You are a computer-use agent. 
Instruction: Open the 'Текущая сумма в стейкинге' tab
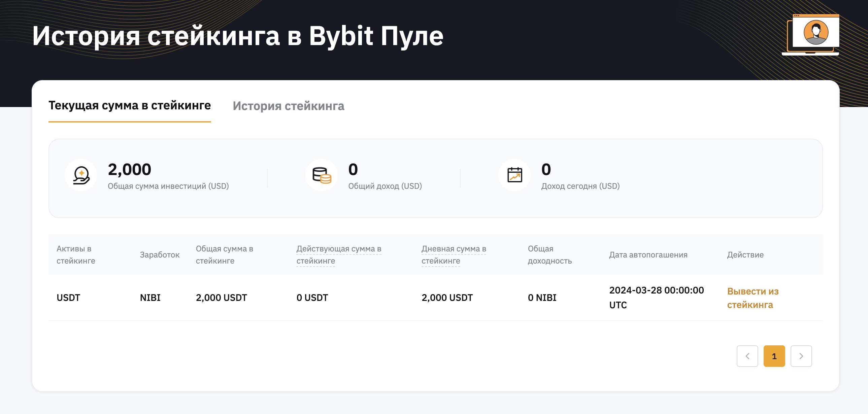pos(130,106)
